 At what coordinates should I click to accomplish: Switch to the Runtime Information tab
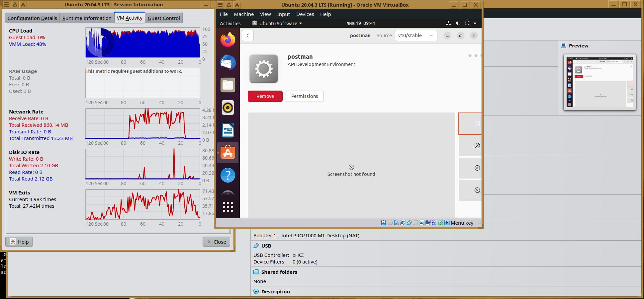point(87,18)
